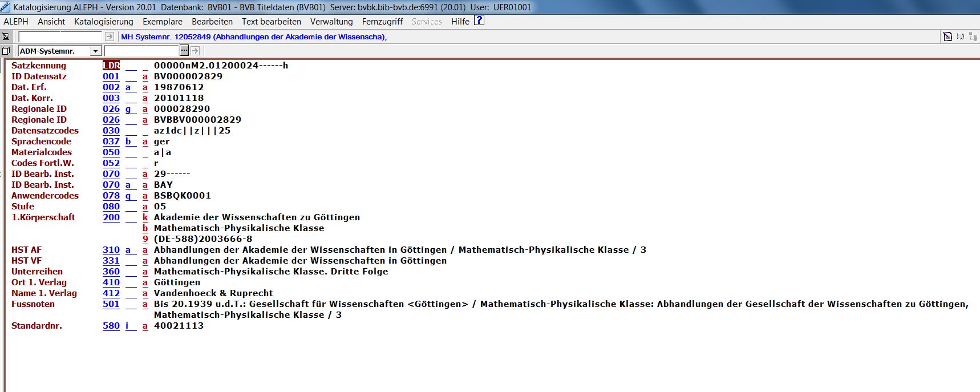Image resolution: width=980 pixels, height=392 pixels.
Task: Click the copy icon beside ADM-Systemnr. dropdown
Action: (x=6, y=51)
